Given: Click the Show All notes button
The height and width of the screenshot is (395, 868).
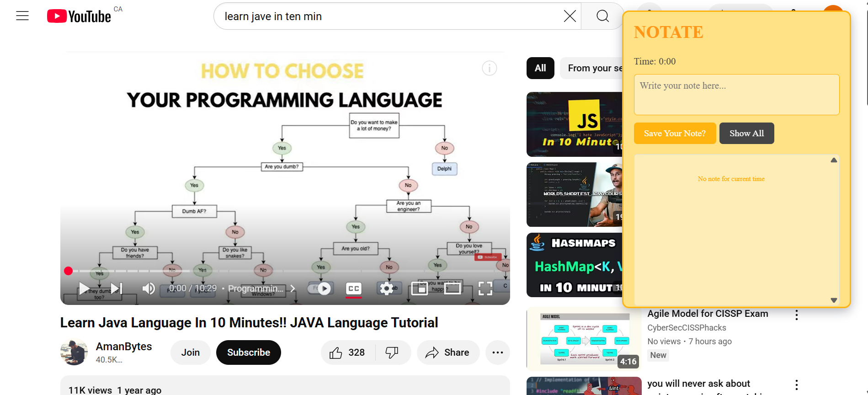Looking at the screenshot, I should click(746, 133).
